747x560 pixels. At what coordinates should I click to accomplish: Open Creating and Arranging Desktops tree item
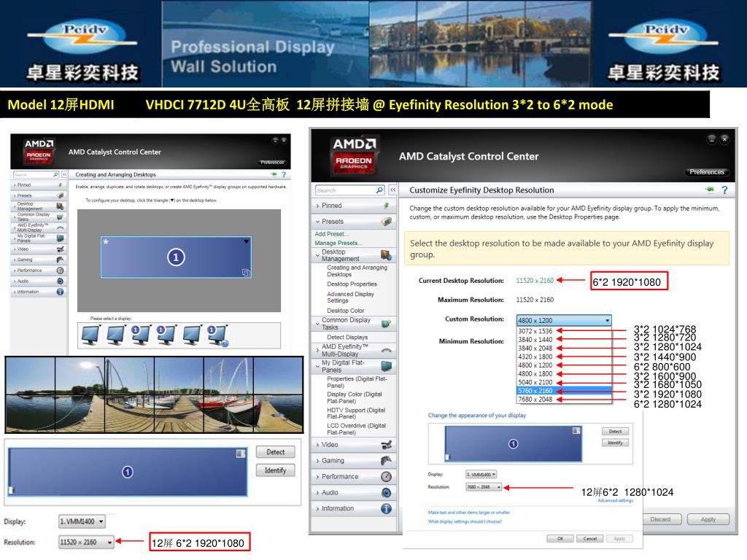pyautogui.click(x=357, y=271)
